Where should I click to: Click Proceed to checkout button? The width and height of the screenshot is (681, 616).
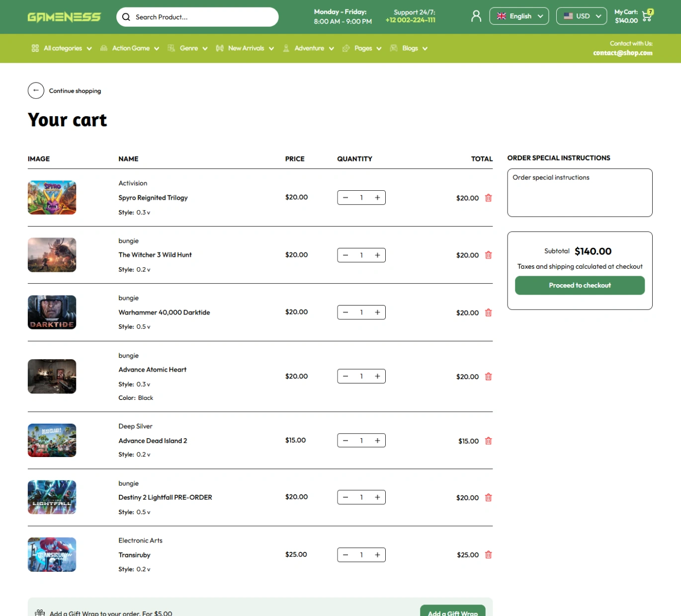pos(580,285)
